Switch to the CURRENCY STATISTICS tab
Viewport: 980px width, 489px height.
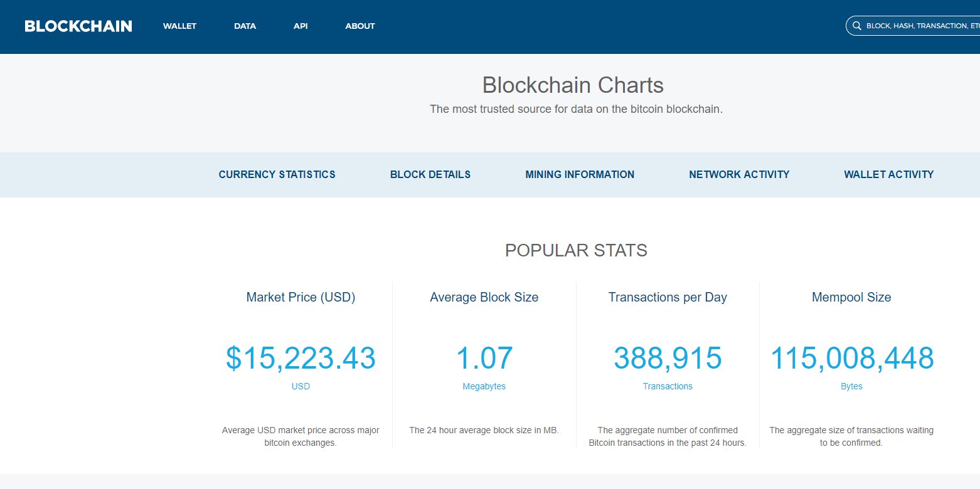point(277,175)
